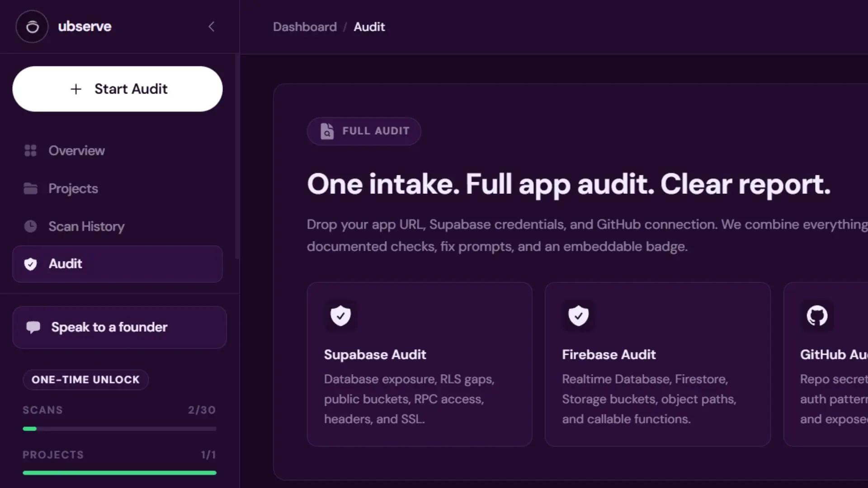Open the Firebase Audit card title
The height and width of the screenshot is (488, 868).
609,355
